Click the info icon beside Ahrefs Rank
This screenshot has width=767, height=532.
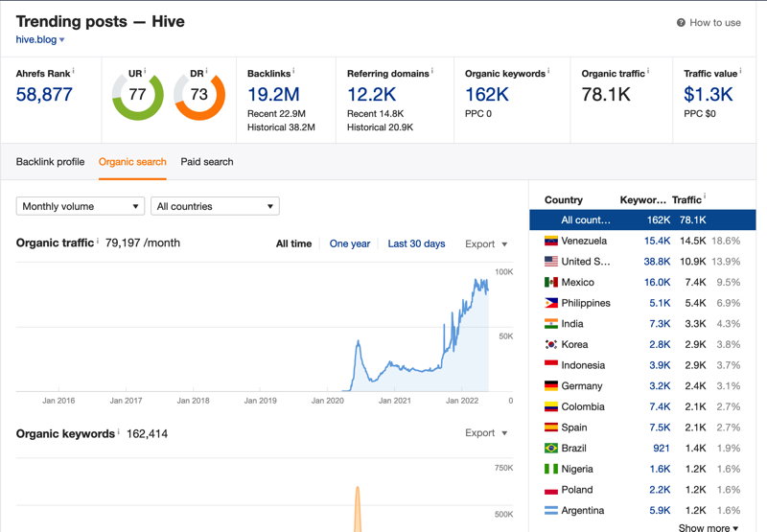[x=74, y=71]
